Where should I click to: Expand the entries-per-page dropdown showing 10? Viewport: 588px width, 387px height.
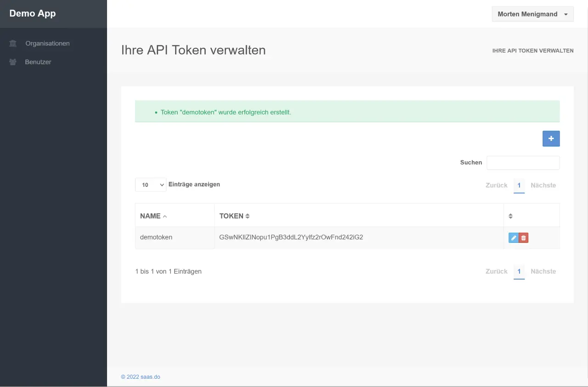tap(150, 185)
